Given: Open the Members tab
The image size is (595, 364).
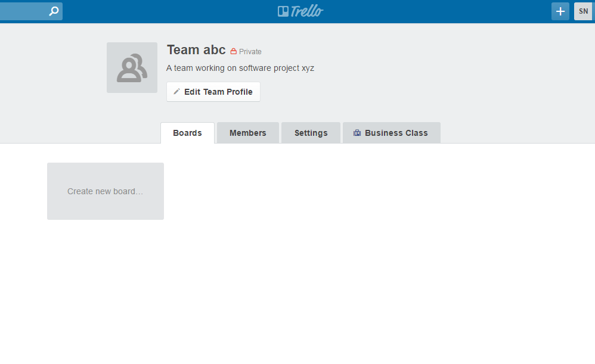Looking at the screenshot, I should pos(248,133).
